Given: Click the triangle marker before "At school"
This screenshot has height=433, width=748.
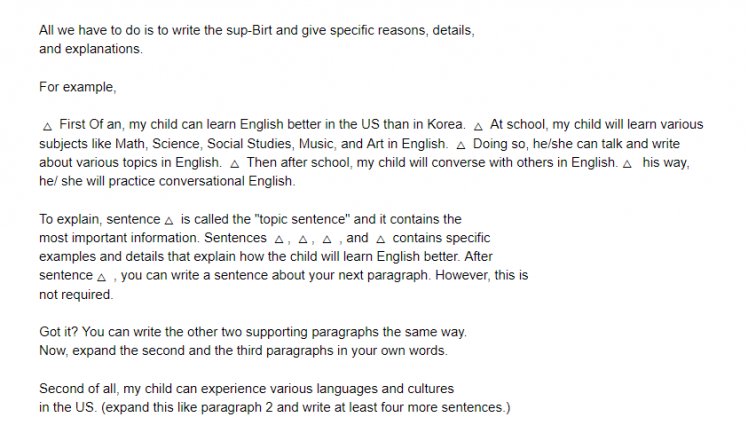Looking at the screenshot, I should tap(478, 127).
